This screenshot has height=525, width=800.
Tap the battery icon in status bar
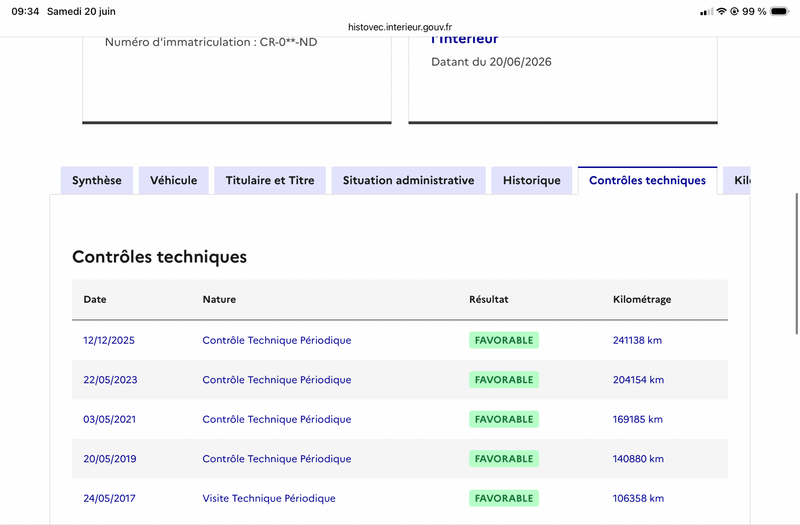780,11
